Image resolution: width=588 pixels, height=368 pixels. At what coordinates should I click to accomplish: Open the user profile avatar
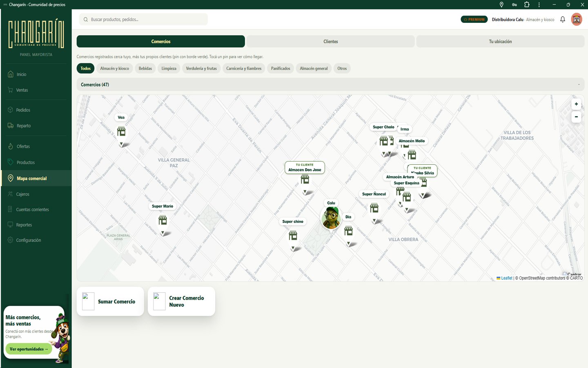(577, 19)
